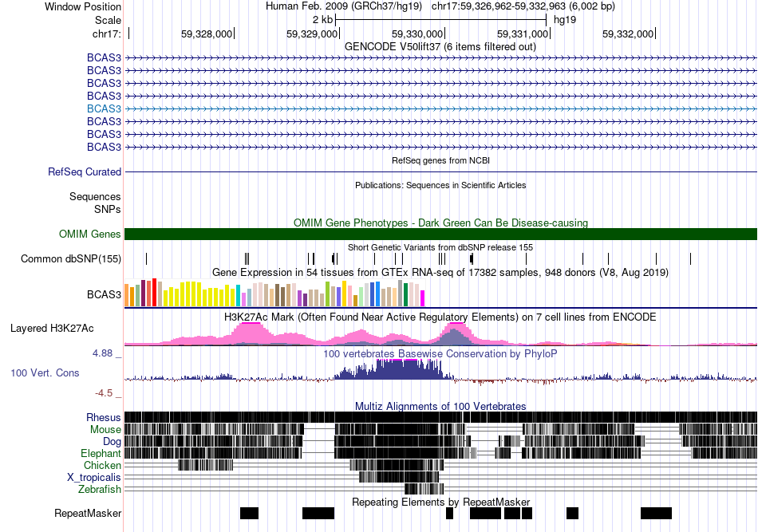
Task: Click the light blue BCAS3 intron line
Action: (441, 108)
